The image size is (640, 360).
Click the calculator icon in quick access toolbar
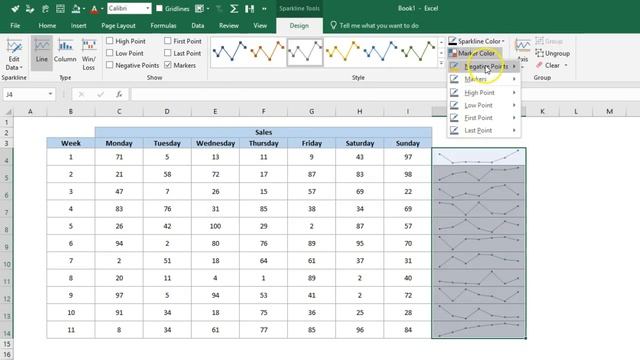coord(60,9)
